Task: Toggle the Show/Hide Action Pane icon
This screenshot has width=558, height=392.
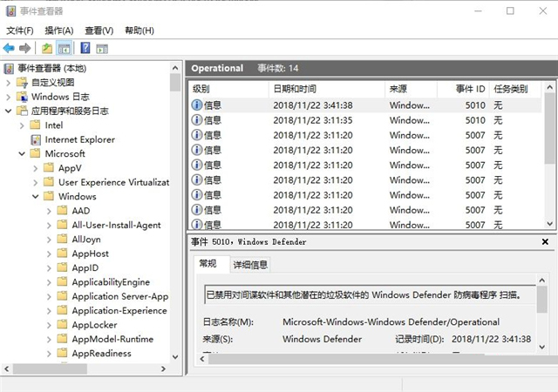Action: pos(102,49)
